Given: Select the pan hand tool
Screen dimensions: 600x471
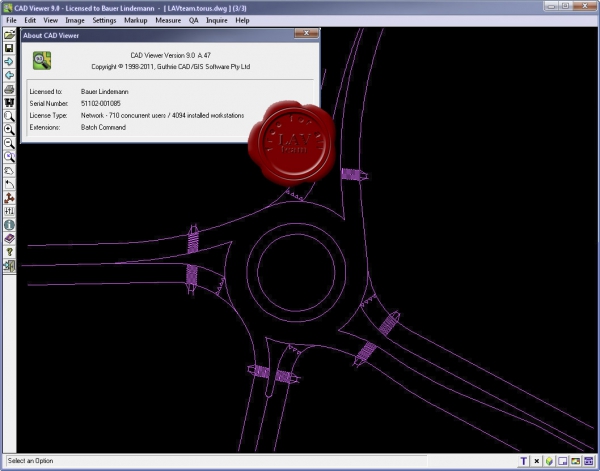Looking at the screenshot, I should coord(9,171).
